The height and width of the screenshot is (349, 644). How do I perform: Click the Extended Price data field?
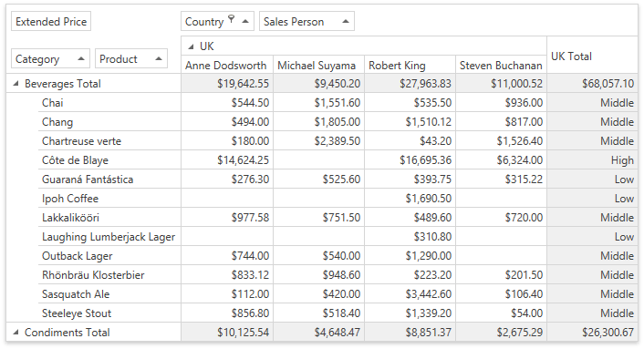pos(51,21)
